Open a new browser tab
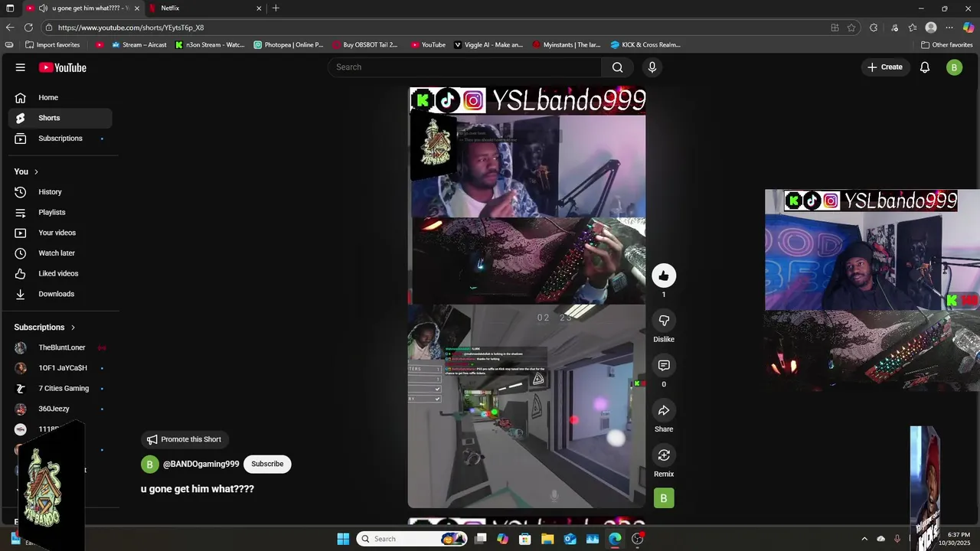Viewport: 980px width, 551px height. (x=276, y=8)
